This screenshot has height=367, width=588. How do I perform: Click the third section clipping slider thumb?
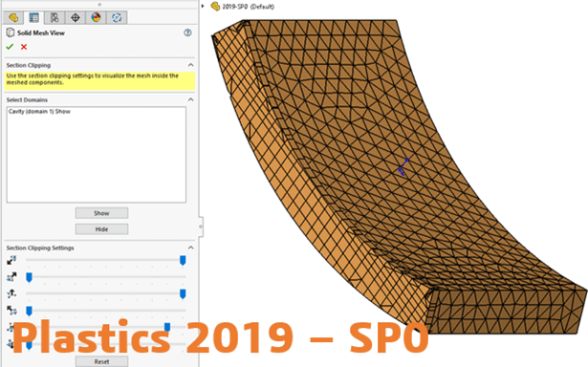pos(183,294)
